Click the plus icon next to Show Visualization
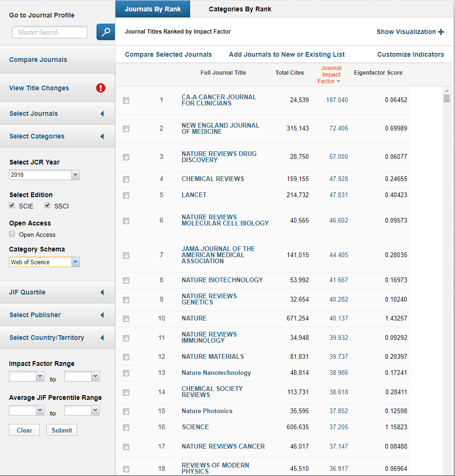Image resolution: width=455 pixels, height=476 pixels. tap(441, 32)
